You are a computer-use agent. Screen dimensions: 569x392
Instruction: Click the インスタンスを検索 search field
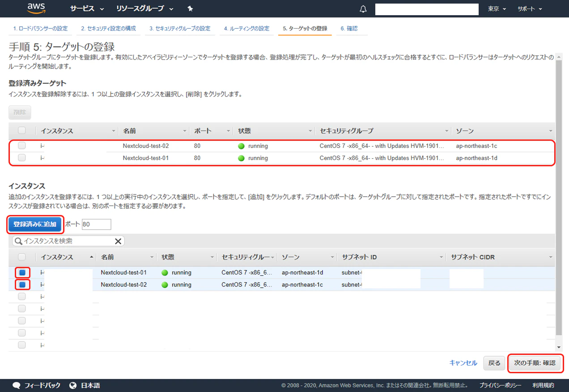click(68, 241)
